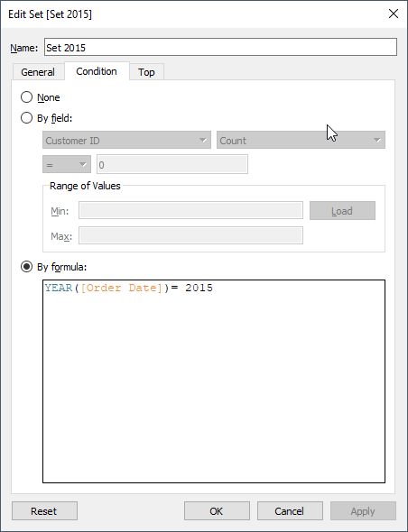
Task: Confirm with the OK button
Action: point(217,511)
